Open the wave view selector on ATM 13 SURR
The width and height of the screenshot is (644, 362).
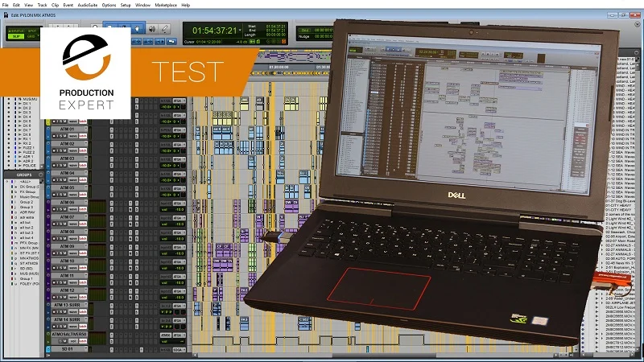72,311
